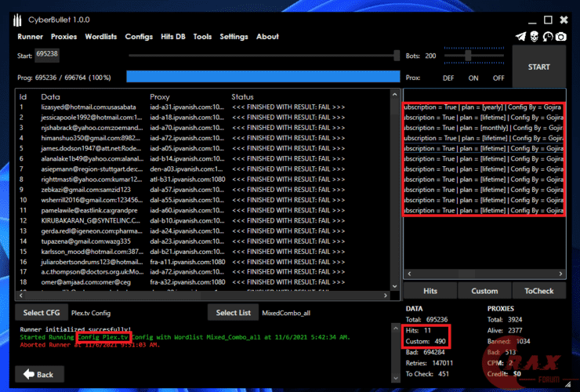Set proxy mode to OFF
Image resolution: width=580 pixels, height=392 pixels.
tap(498, 78)
